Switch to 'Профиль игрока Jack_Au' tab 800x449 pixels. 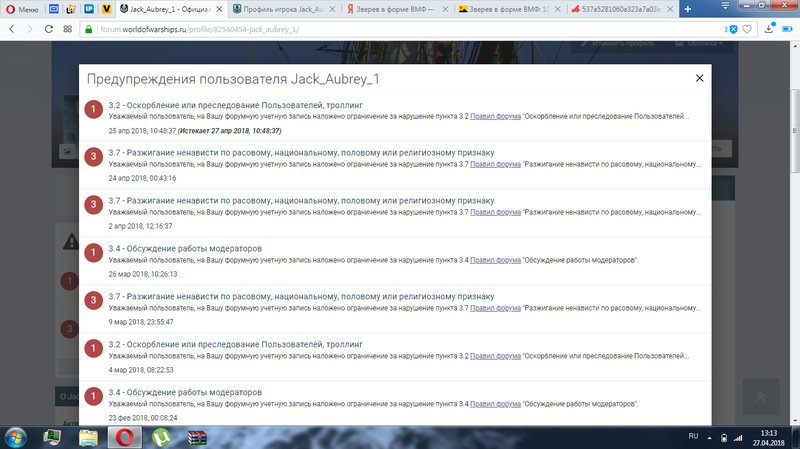point(283,8)
